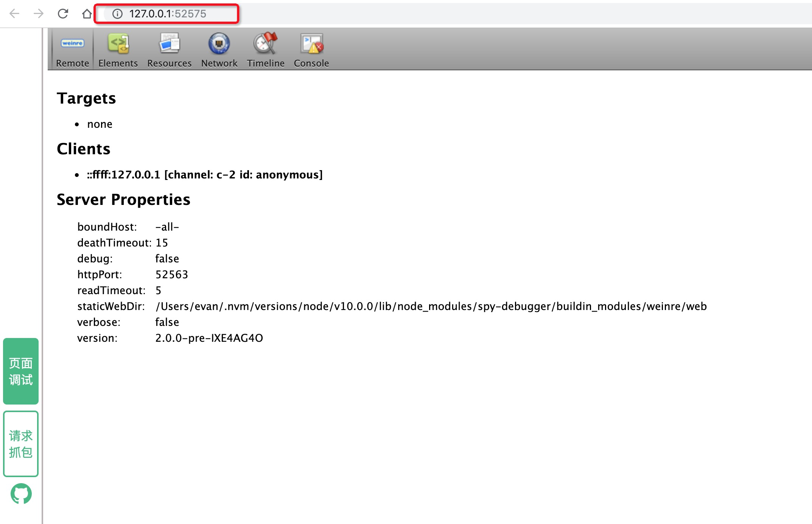Screen dimensions: 812x524
Task: Open the Timeline panel icon
Action: pyautogui.click(x=266, y=43)
